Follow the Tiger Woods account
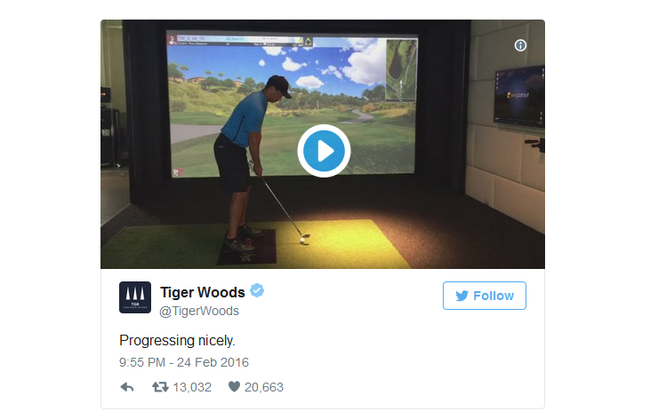 pyautogui.click(x=484, y=295)
